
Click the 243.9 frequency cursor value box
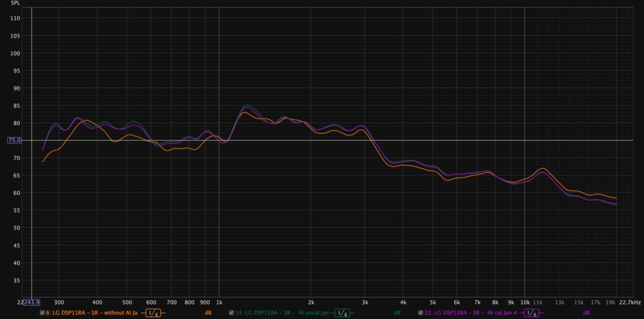click(x=31, y=302)
